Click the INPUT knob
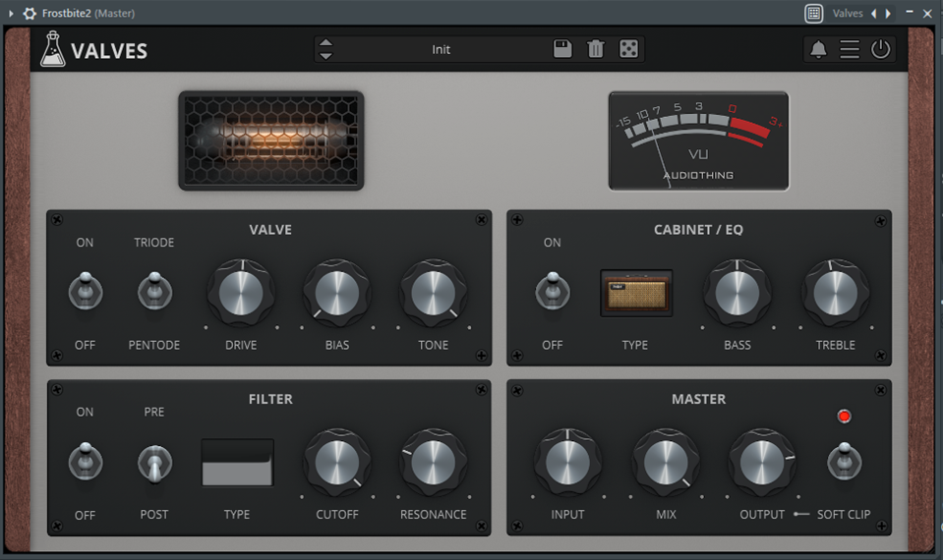The width and height of the screenshot is (943, 560). (x=567, y=463)
